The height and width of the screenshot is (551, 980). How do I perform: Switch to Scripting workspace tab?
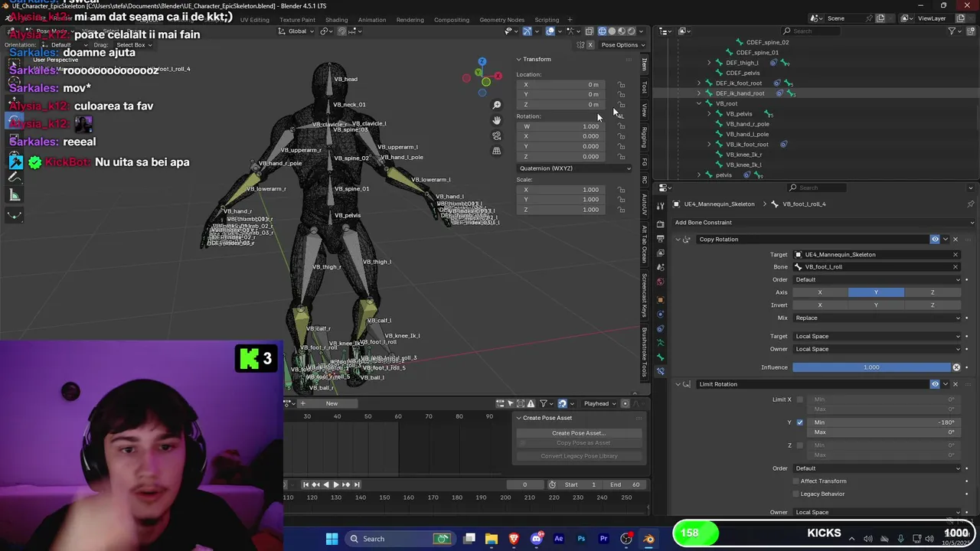pyautogui.click(x=547, y=20)
